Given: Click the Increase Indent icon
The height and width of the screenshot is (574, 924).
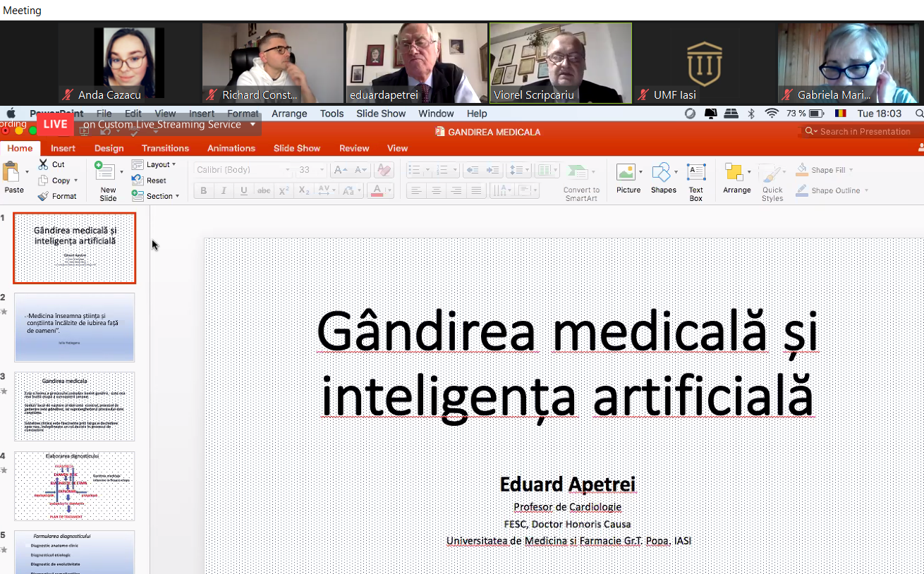Looking at the screenshot, I should pos(493,170).
